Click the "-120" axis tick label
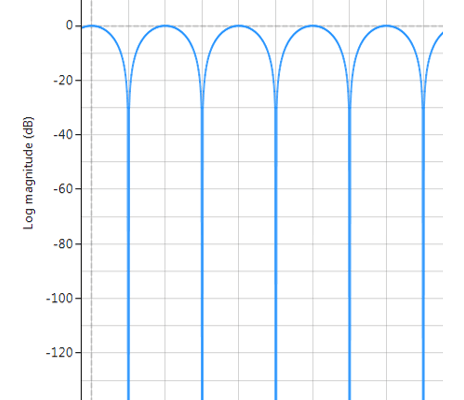 coord(60,352)
